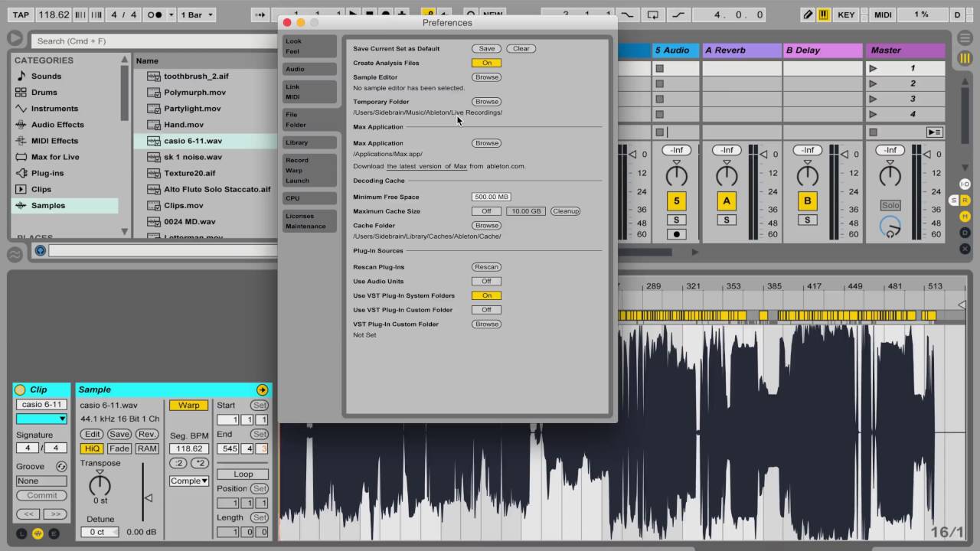Toggle Use VST Plug-In Custom Folder Off
980x551 pixels.
pos(486,310)
